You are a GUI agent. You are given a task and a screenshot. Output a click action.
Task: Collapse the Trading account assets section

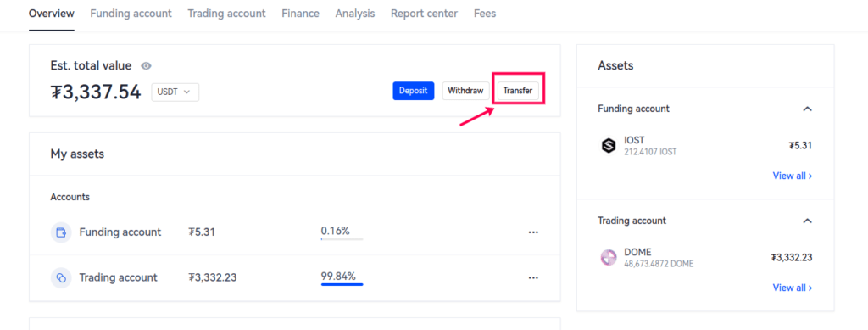(x=807, y=221)
